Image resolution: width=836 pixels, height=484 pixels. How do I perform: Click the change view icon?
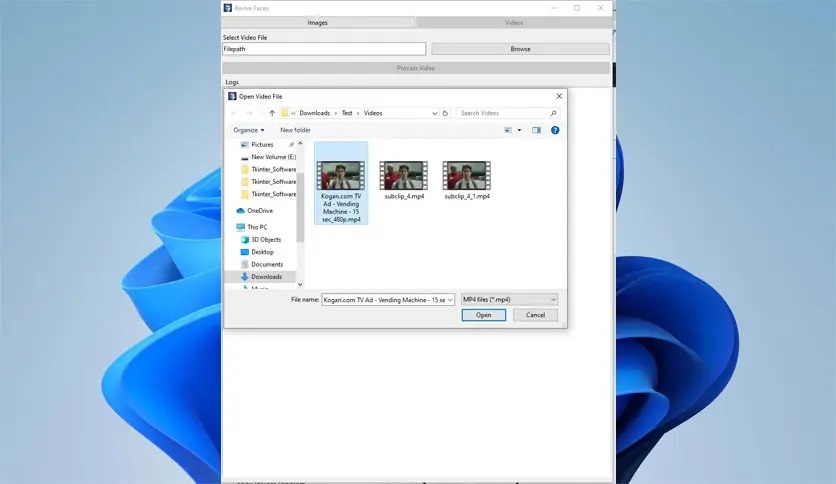tap(508, 130)
